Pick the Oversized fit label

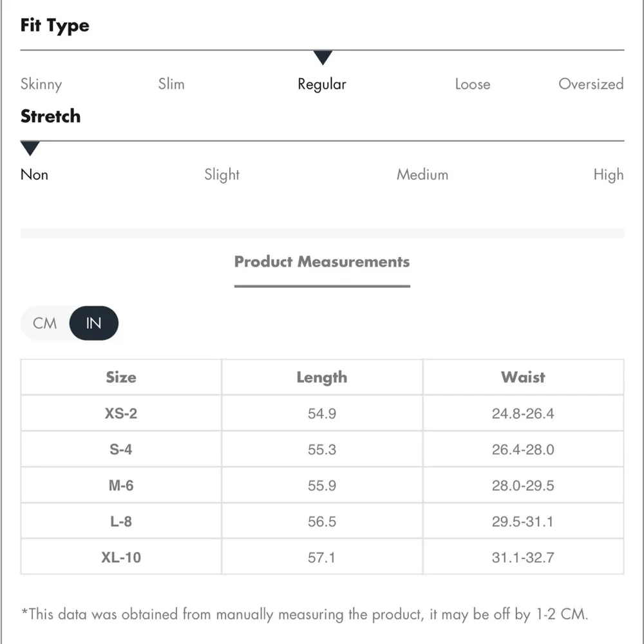coord(591,84)
